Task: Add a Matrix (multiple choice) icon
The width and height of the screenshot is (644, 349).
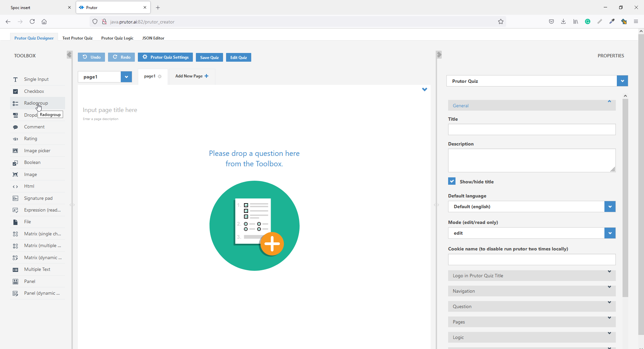Action: (x=15, y=246)
